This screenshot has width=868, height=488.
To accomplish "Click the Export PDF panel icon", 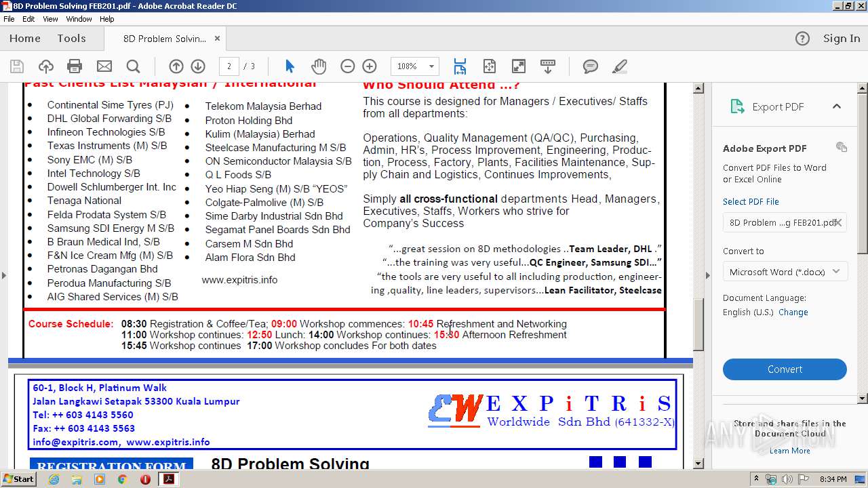I will pos(736,106).
